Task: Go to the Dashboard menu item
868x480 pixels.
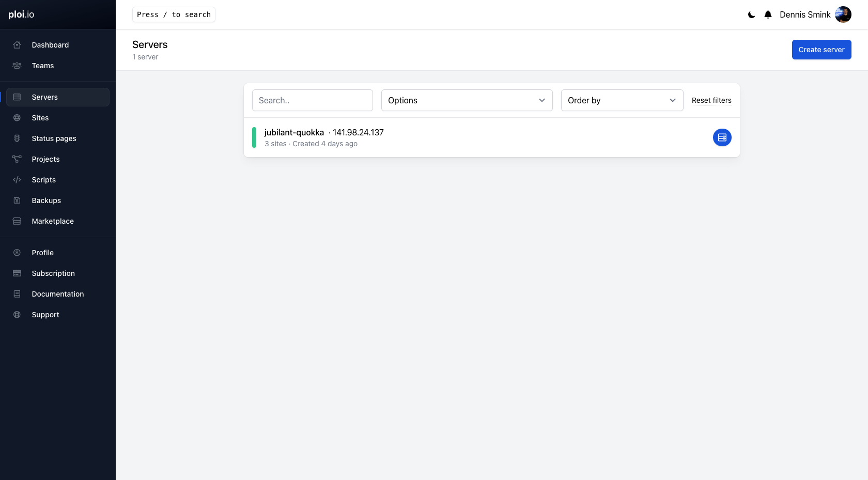Action: click(x=50, y=45)
